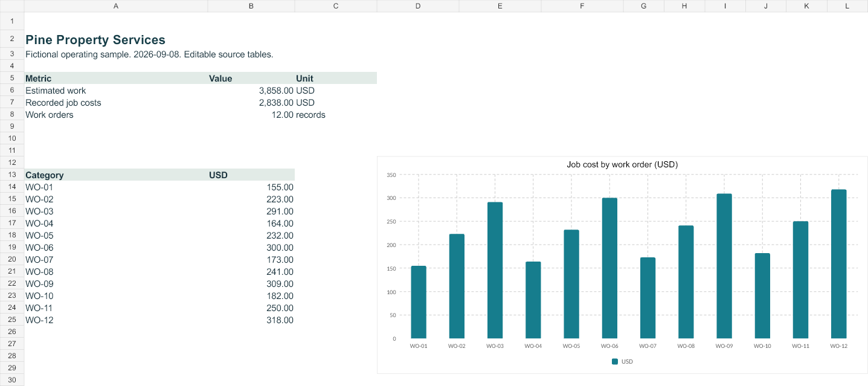
Task: Click the WO-01 bar in the chart
Action: pos(419,302)
